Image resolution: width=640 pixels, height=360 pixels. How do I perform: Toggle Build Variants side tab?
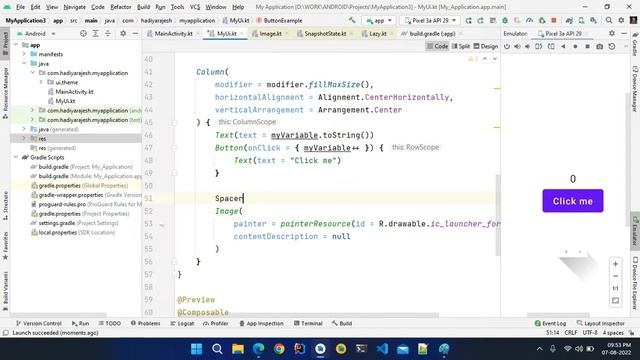pyautogui.click(x=5, y=291)
